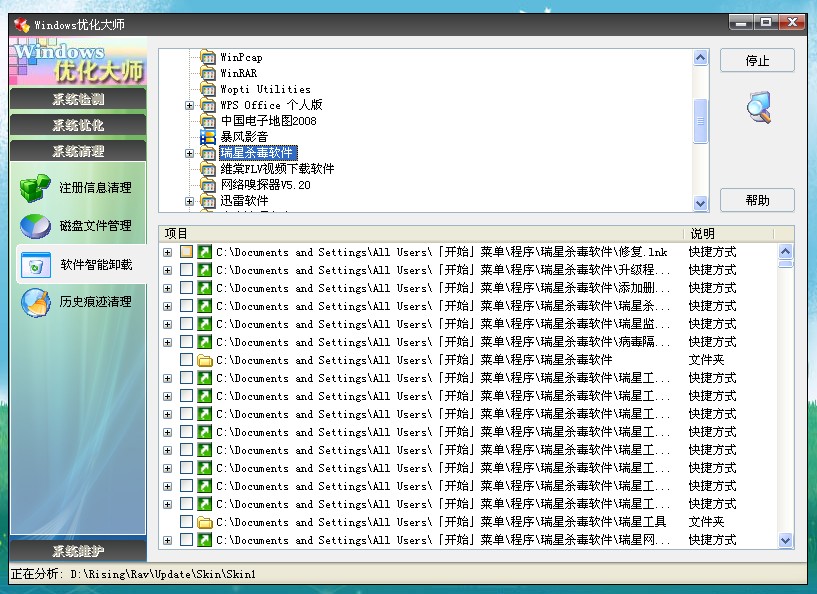817x594 pixels.
Task: Click shortcut icon of the 瑞星监... row
Action: coord(204,324)
